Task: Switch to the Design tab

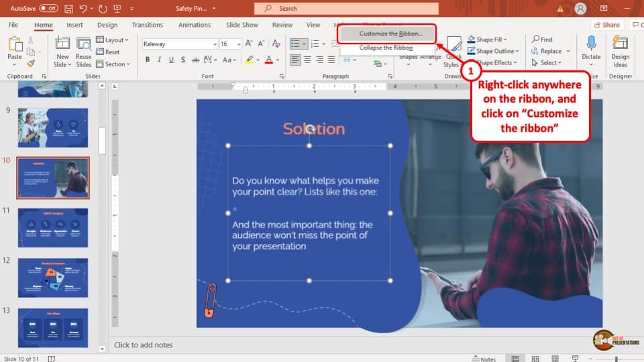Action: coord(107,25)
